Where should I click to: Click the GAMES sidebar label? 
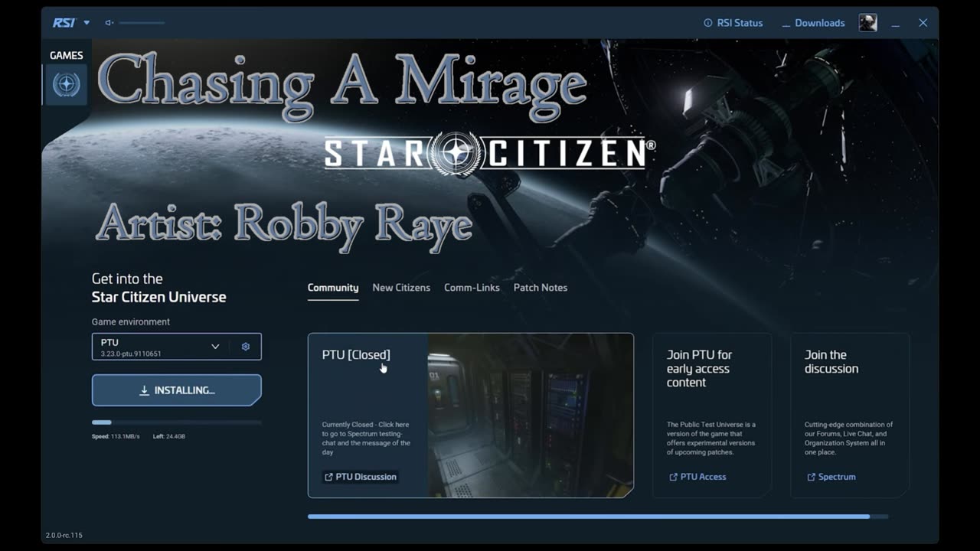67,55
